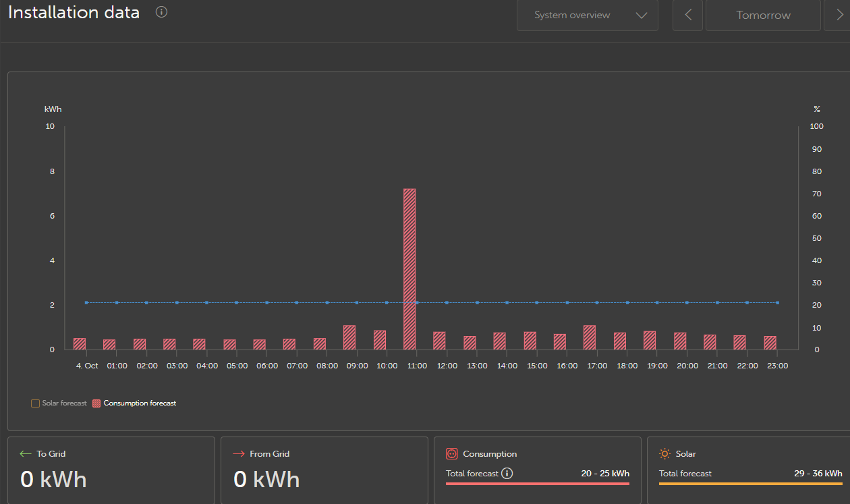
Task: Click the Consumption socket icon
Action: (452, 454)
